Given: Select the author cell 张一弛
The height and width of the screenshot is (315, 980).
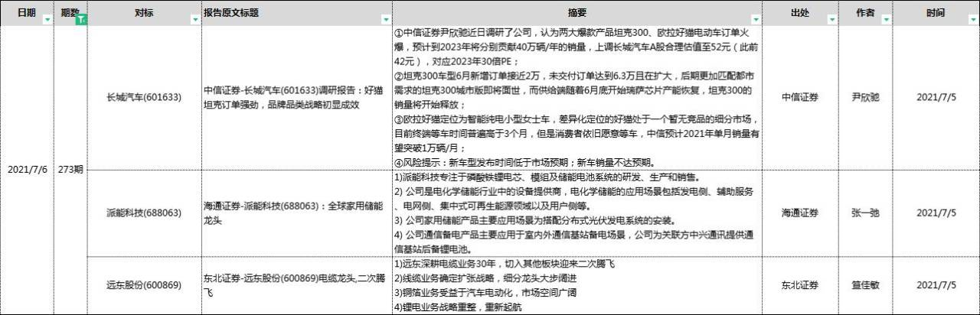Looking at the screenshot, I should 864,213.
